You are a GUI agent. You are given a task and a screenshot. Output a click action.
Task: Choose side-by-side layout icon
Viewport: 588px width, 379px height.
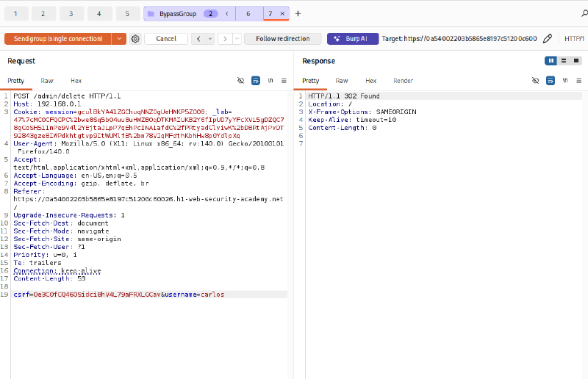551,61
